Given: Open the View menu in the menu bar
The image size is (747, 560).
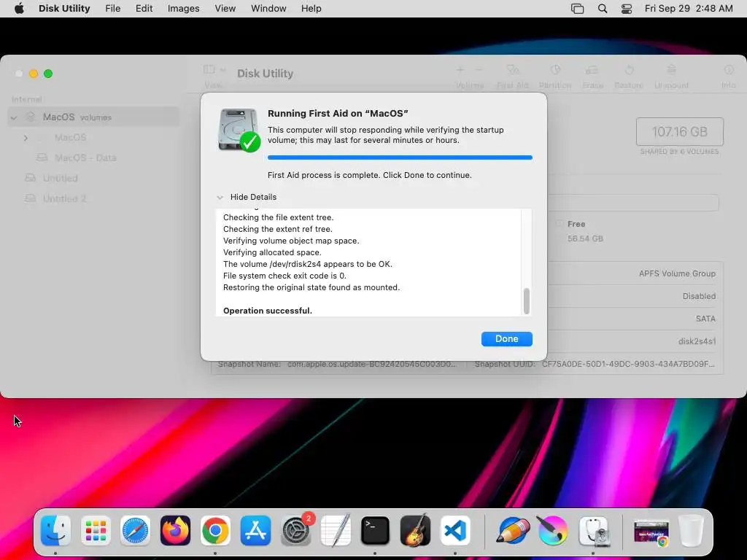Looking at the screenshot, I should coord(225,9).
